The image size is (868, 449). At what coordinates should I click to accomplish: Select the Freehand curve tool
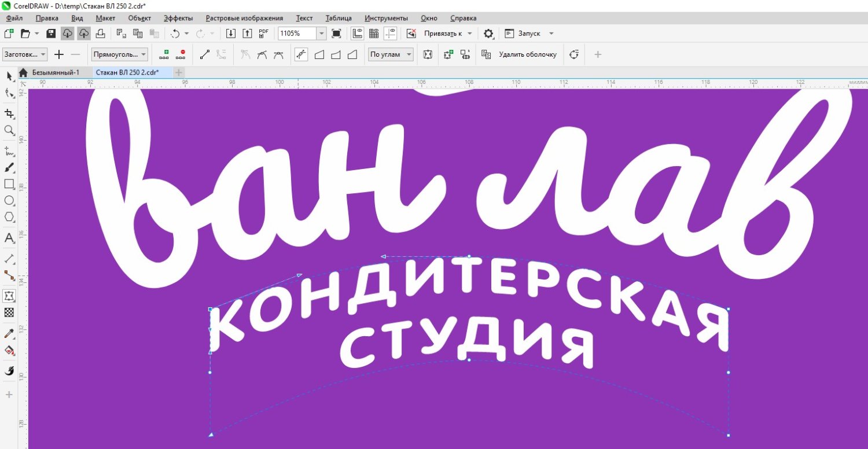[x=9, y=152]
